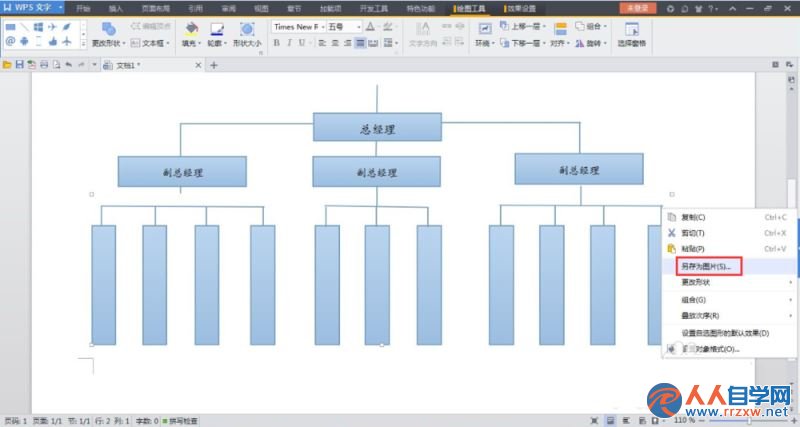Click the 总经理 box in the chart
This screenshot has height=427, width=800.
tap(377, 127)
